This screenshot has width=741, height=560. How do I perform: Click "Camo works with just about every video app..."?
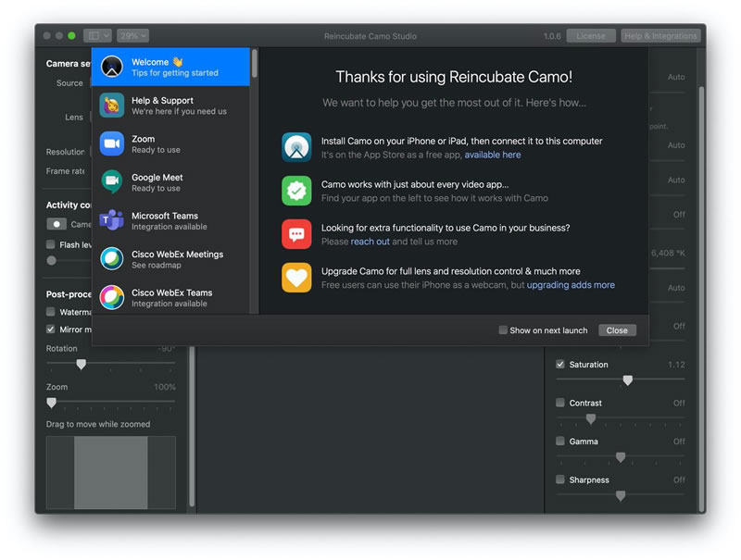tap(415, 184)
